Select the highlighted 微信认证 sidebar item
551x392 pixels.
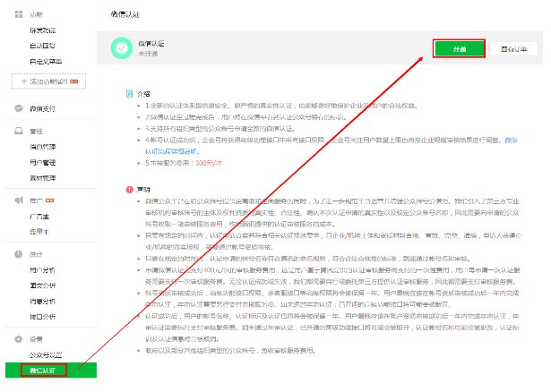[x=51, y=371]
